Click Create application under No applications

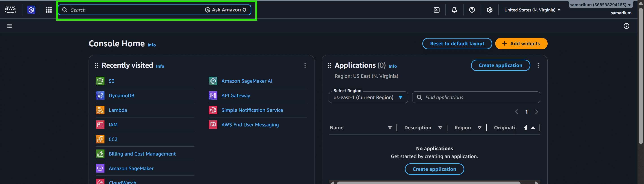coord(434,169)
